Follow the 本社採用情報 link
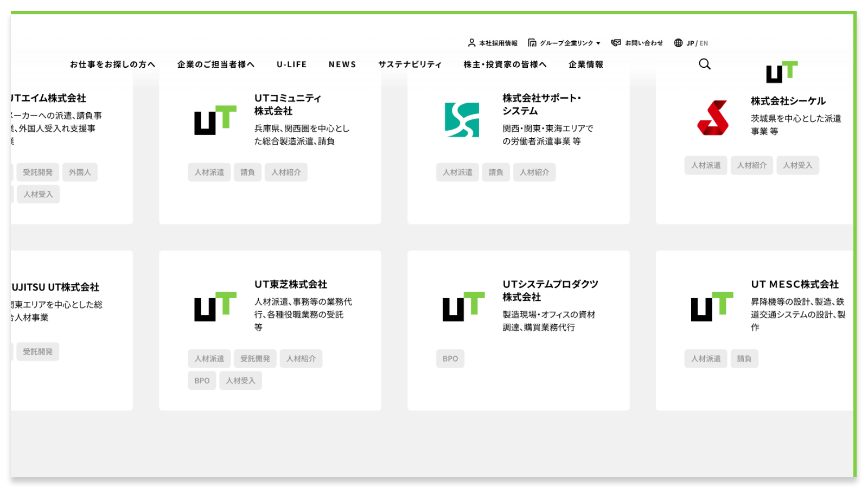This screenshot has width=868, height=488. (x=498, y=43)
